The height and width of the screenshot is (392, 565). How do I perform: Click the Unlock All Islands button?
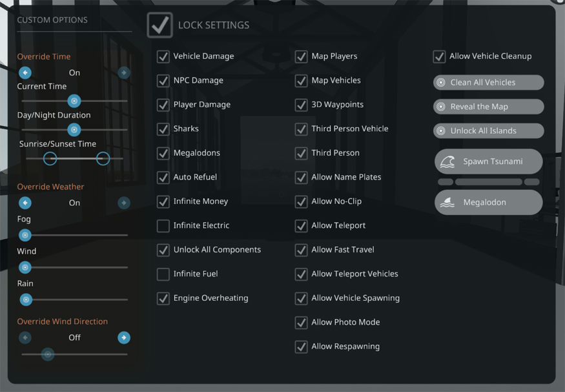489,130
